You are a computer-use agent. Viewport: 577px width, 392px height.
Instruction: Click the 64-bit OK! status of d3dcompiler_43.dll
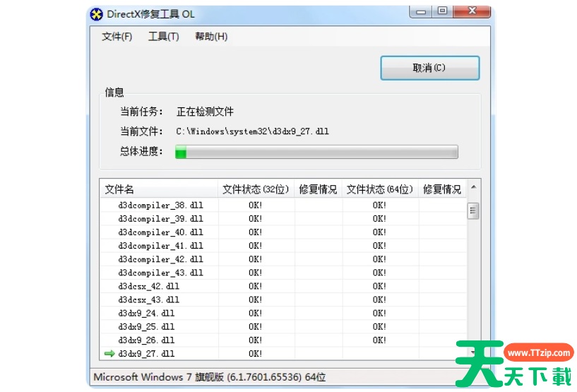[379, 273]
